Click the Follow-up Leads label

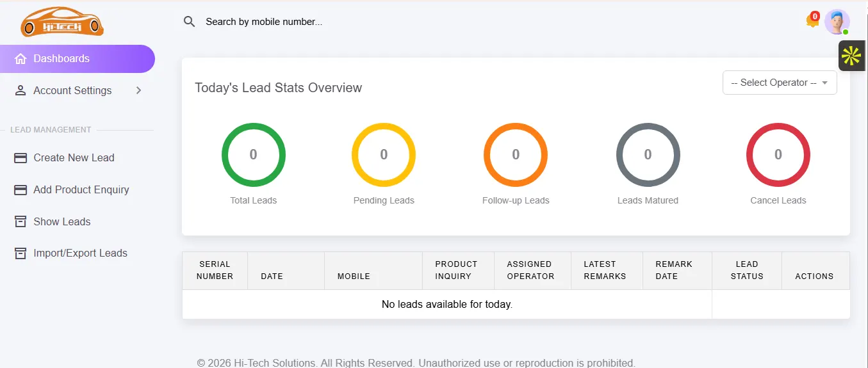pos(516,200)
